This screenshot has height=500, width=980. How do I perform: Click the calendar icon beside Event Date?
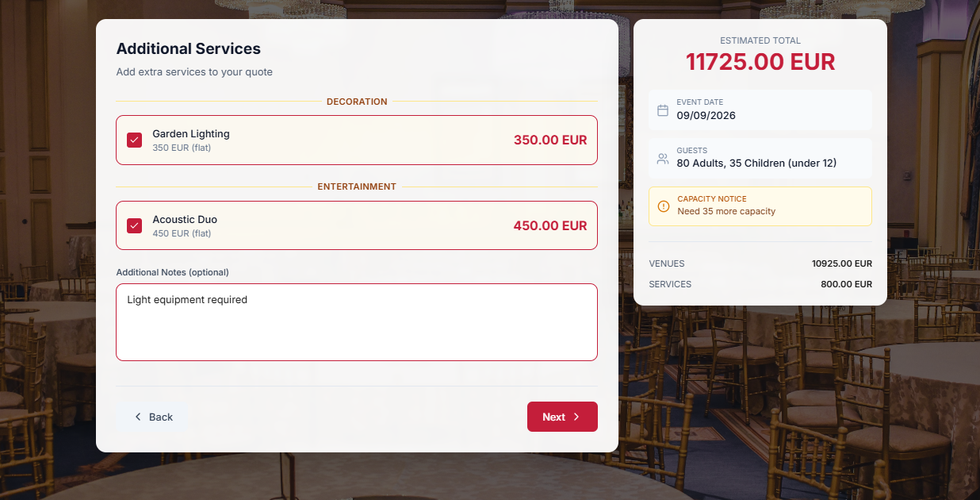pos(663,110)
